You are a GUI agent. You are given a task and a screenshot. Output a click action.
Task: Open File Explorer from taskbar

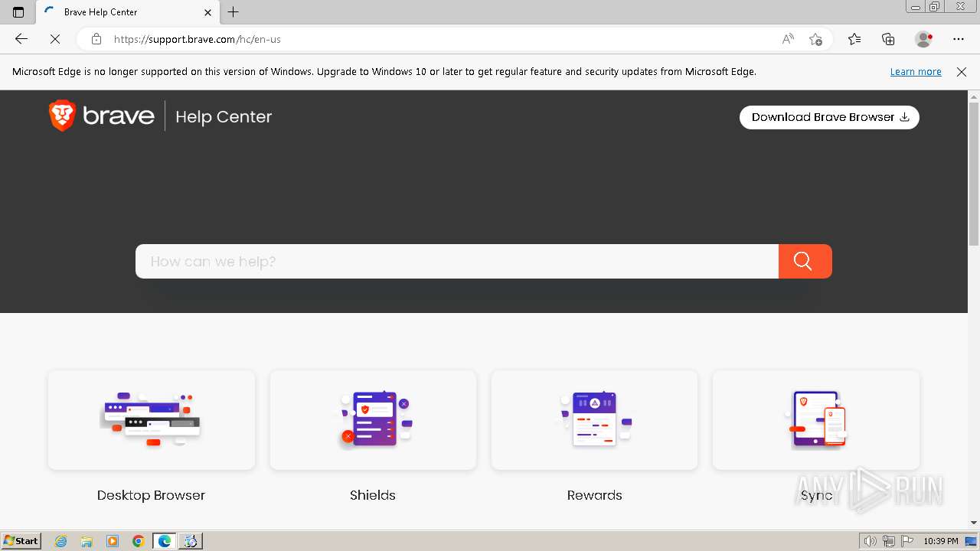(x=87, y=541)
